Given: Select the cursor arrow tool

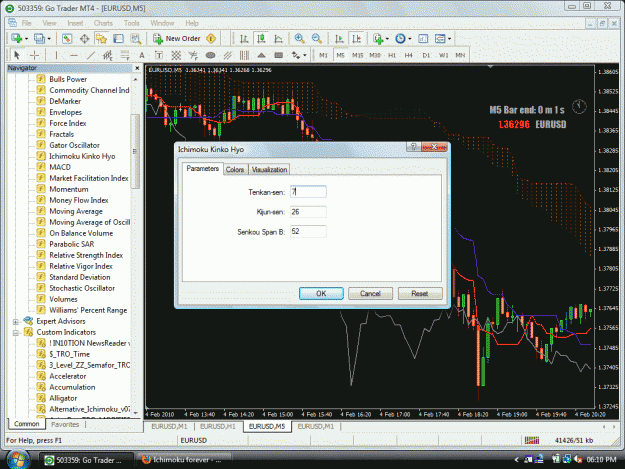Looking at the screenshot, I should click(x=17, y=55).
